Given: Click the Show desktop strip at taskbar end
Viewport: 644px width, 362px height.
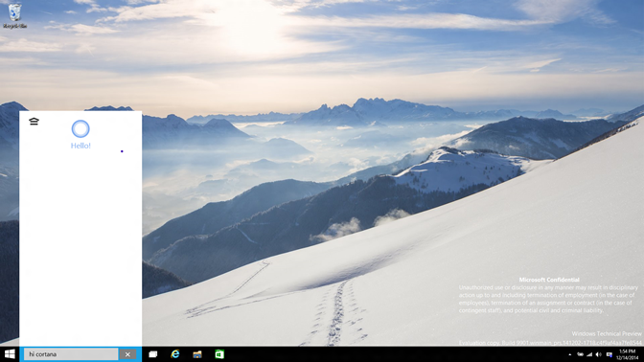Looking at the screenshot, I should click(642, 354).
